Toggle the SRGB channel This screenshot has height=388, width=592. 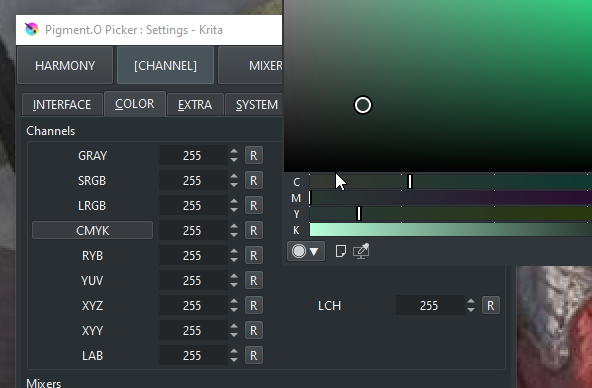click(x=92, y=180)
